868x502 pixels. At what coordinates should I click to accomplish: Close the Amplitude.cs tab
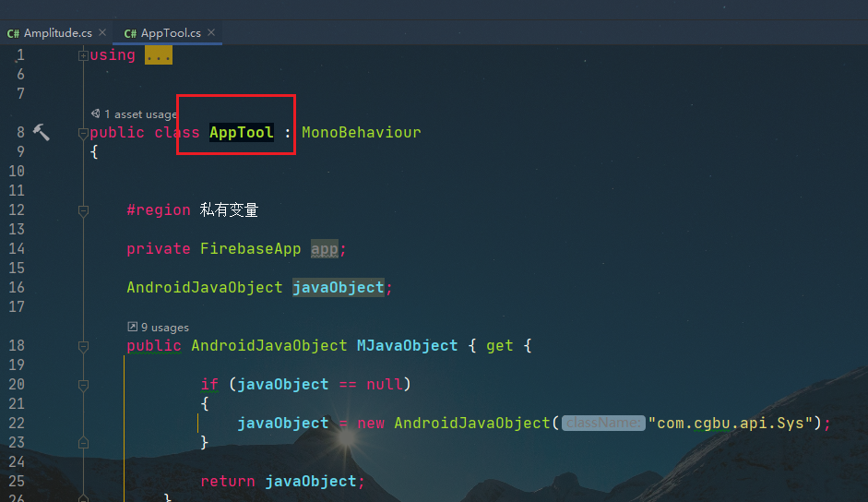click(x=102, y=32)
